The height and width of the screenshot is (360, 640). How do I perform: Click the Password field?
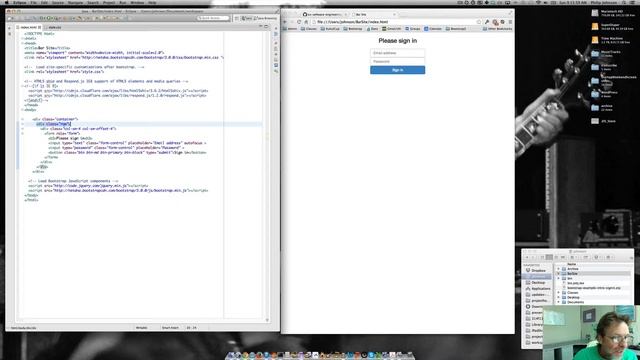[398, 62]
